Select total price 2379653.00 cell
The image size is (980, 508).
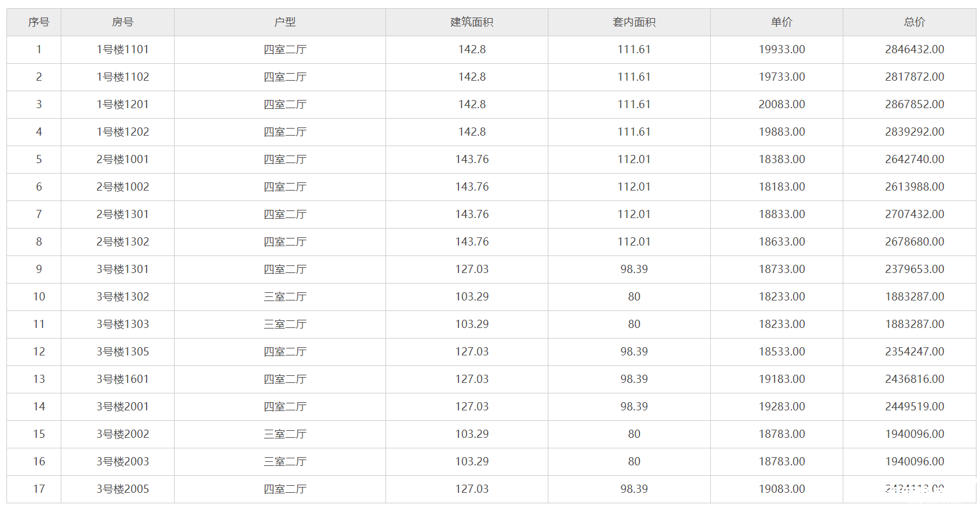coord(915,269)
